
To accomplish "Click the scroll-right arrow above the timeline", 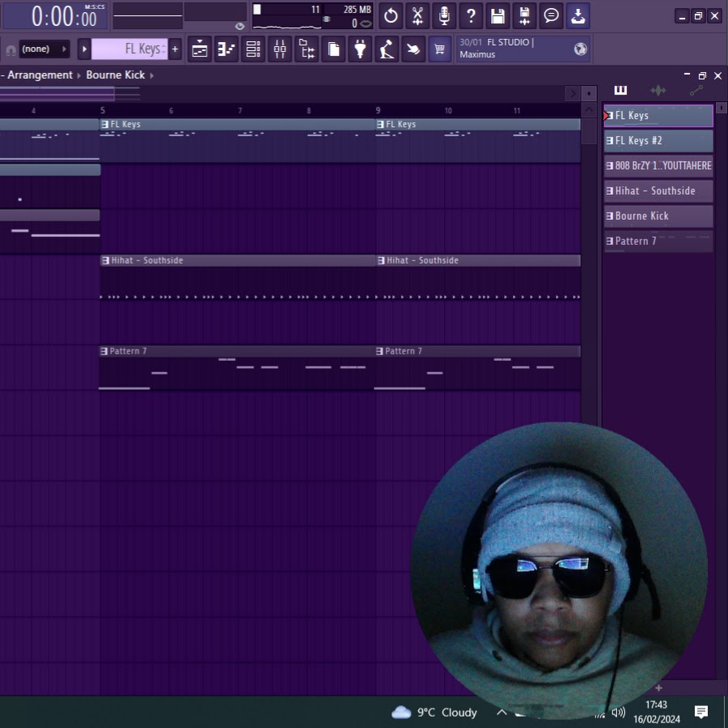I will coord(573,93).
